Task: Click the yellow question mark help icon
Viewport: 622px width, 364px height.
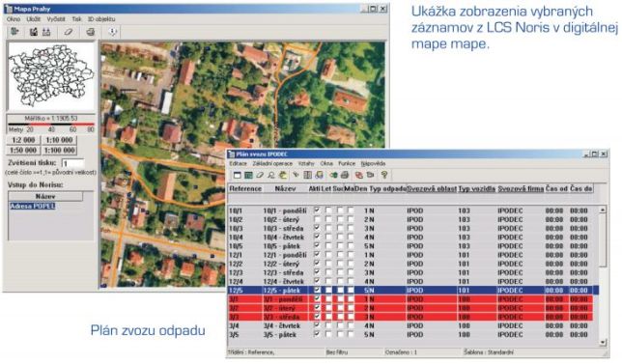Action: pyautogui.click(x=384, y=175)
